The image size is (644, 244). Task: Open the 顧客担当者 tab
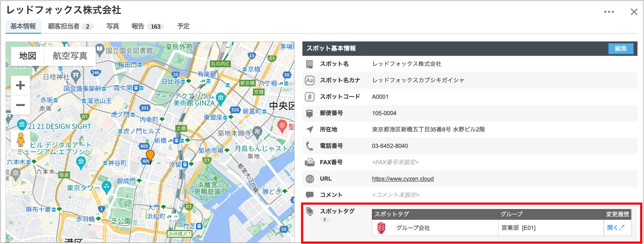[x=71, y=26]
